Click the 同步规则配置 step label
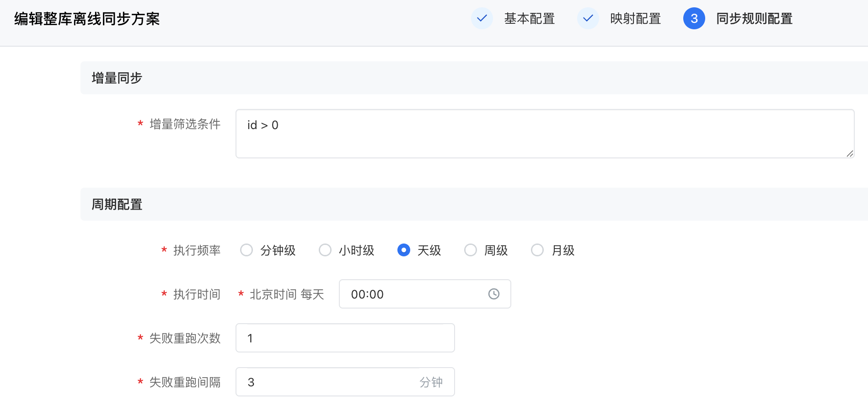This screenshot has height=401, width=868. pos(755,18)
